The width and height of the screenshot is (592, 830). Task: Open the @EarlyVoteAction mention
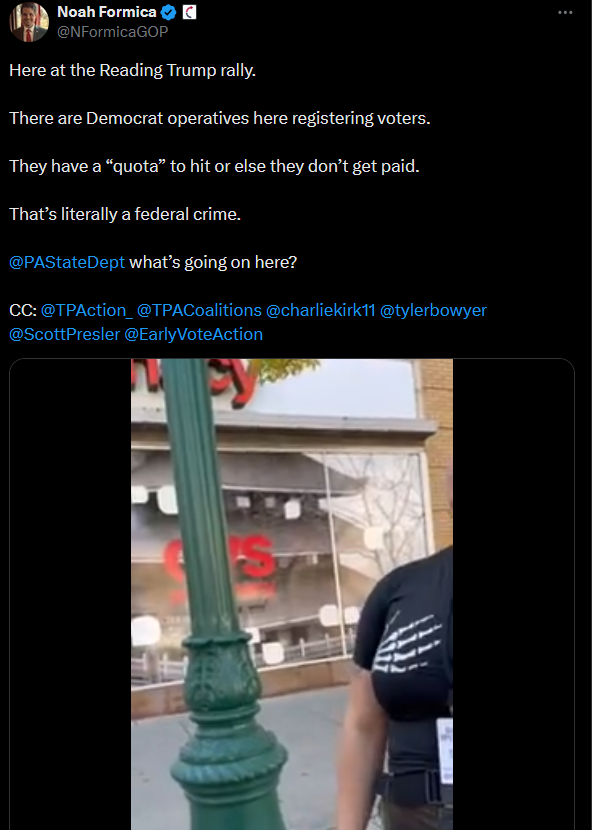[x=193, y=334]
